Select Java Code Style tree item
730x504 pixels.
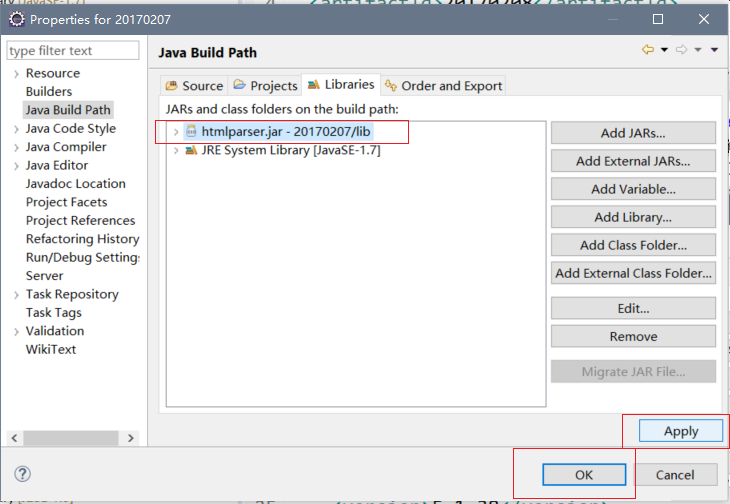(x=71, y=128)
